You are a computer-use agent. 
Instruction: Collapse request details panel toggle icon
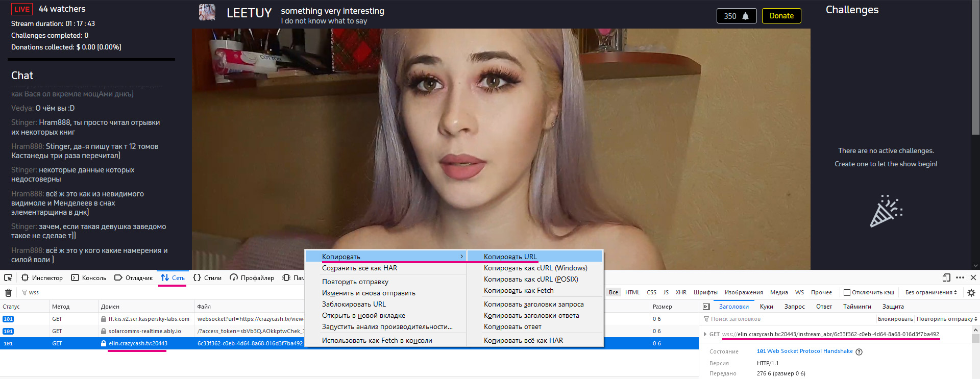point(706,307)
